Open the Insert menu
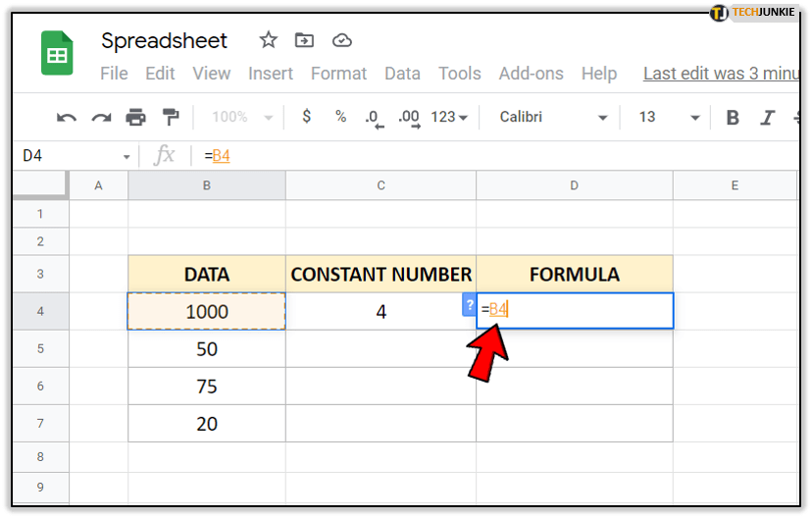This screenshot has height=518, width=812. pyautogui.click(x=271, y=74)
